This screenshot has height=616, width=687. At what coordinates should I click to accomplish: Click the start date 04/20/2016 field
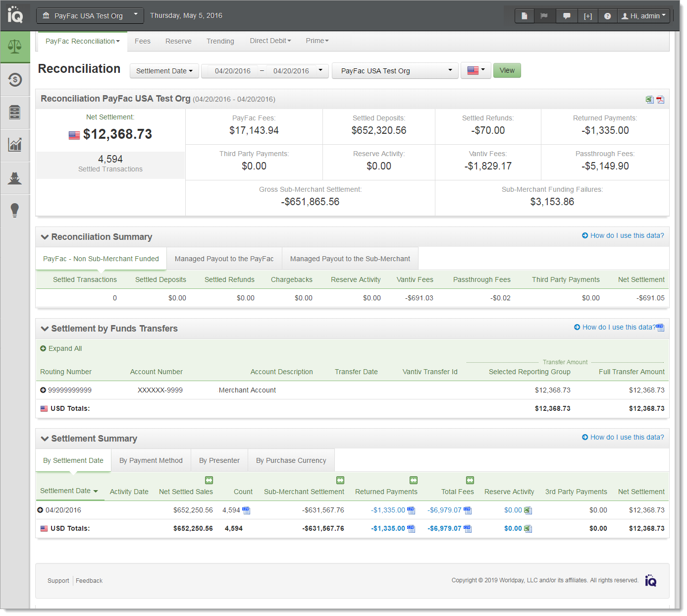pos(233,71)
